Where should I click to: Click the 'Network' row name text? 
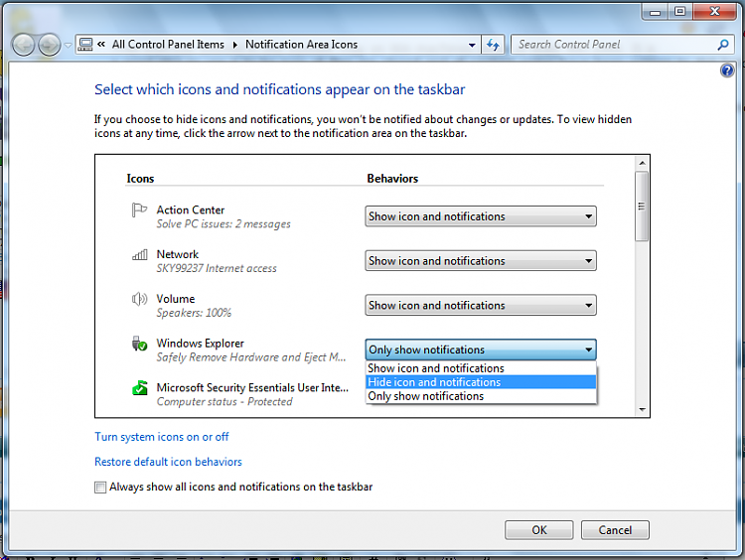(x=177, y=254)
